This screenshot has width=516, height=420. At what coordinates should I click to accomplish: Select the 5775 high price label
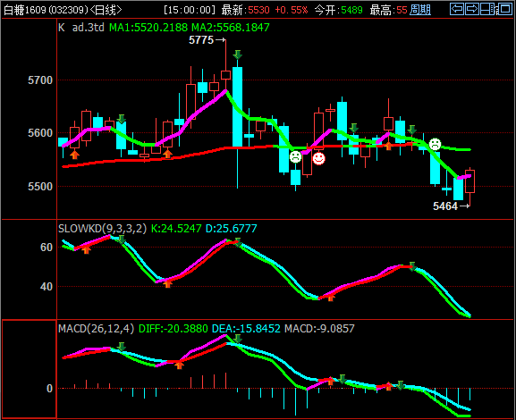click(201, 40)
